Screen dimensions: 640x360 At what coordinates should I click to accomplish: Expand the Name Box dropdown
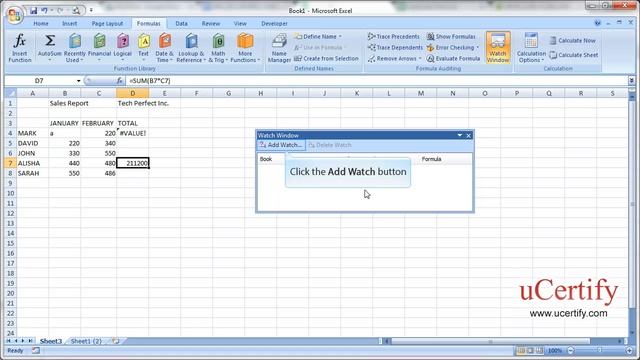pos(78,81)
